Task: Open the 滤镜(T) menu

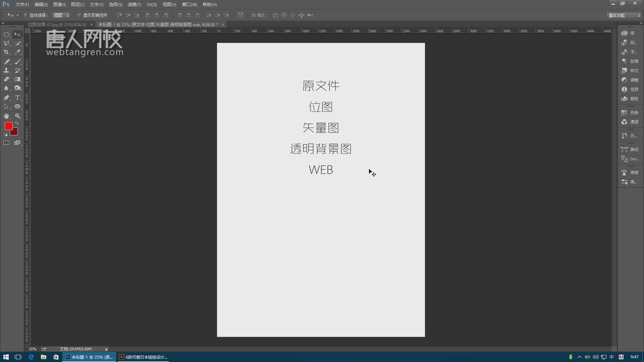Action: (134, 4)
